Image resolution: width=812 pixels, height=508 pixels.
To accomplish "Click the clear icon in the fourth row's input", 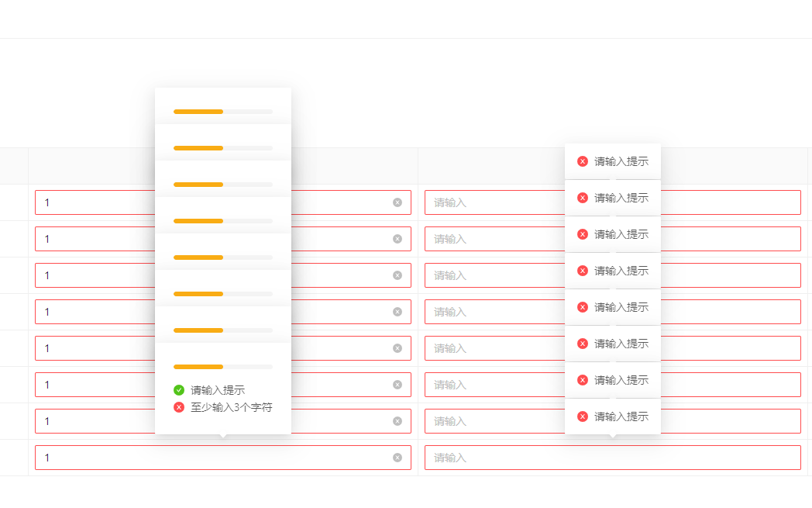I will point(397,312).
